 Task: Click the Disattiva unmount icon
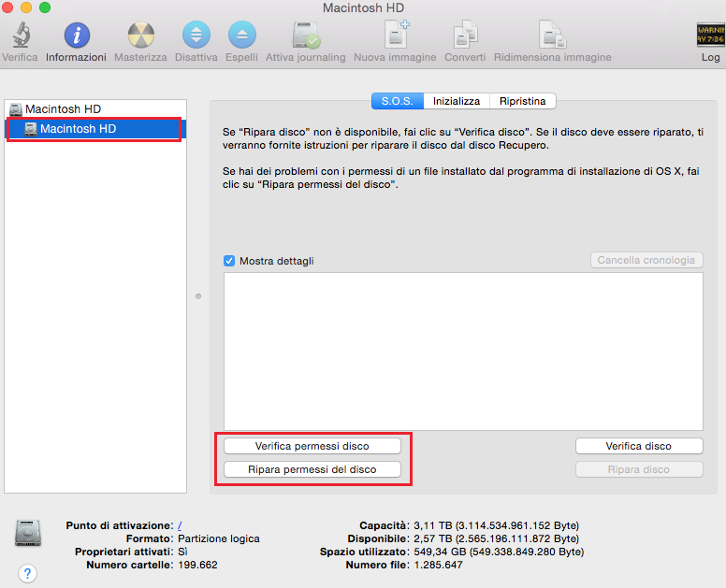click(196, 36)
